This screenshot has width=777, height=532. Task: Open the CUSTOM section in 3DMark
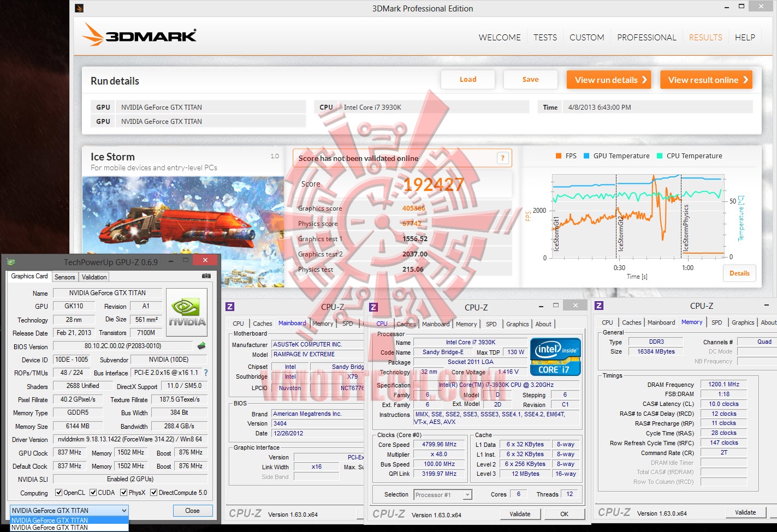pos(587,38)
